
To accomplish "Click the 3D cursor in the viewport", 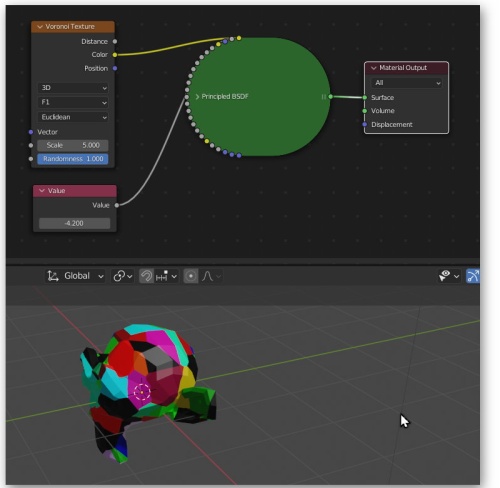I will (142, 392).
